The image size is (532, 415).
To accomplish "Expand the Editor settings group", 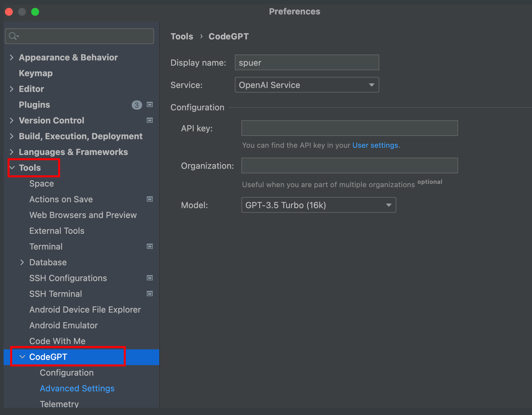I will click(x=11, y=89).
